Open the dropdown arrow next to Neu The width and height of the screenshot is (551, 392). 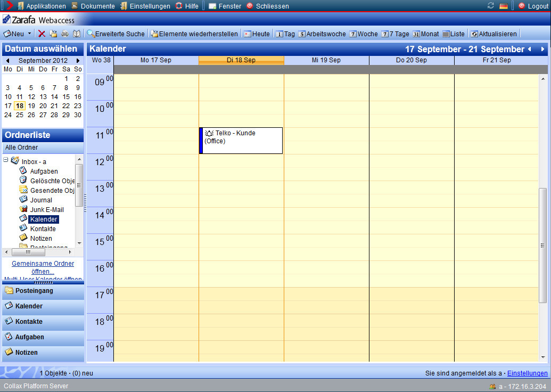coord(29,34)
